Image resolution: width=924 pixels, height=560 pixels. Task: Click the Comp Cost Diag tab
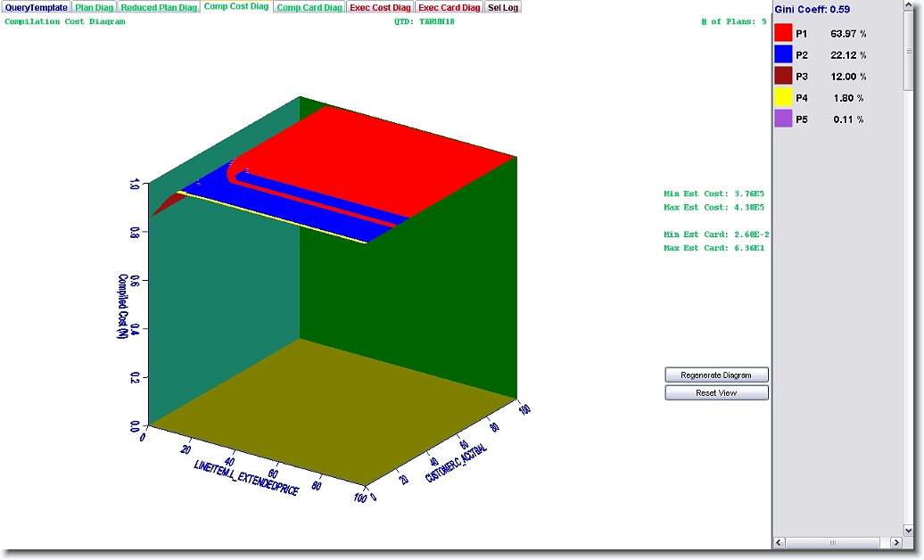click(235, 7)
